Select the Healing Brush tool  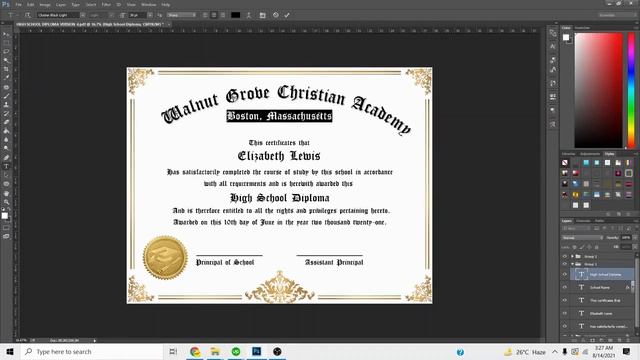[6, 87]
